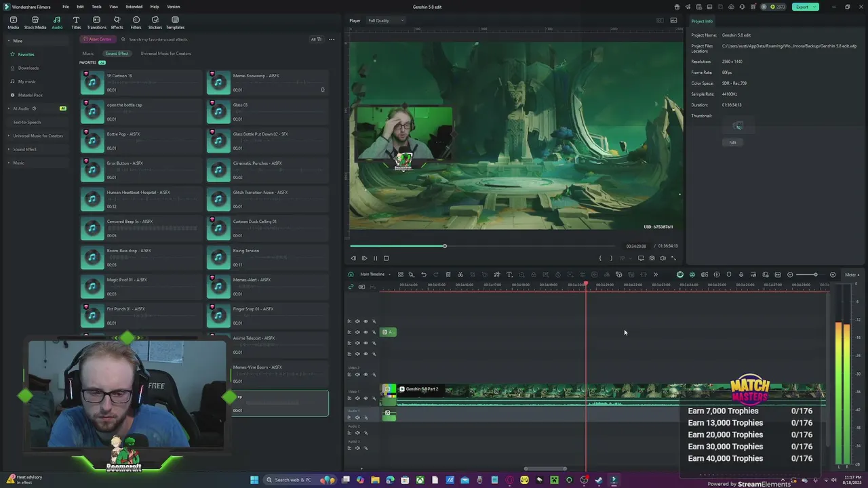This screenshot has height=488, width=868.
Task: Select the Text tool in timeline toolbar
Action: [509, 274]
